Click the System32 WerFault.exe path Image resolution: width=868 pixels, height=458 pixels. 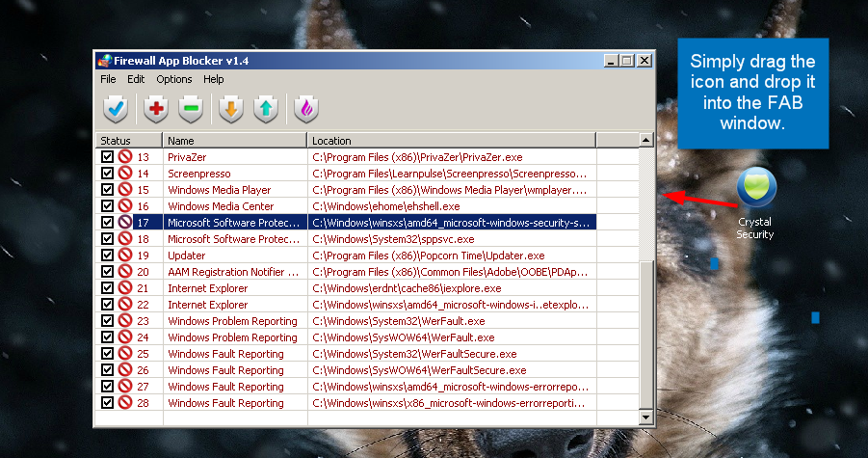click(399, 321)
